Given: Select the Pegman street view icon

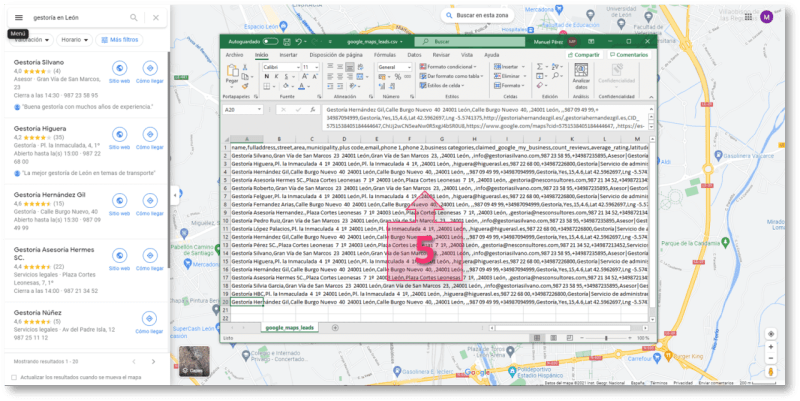Looking at the screenshot, I should click(x=771, y=372).
